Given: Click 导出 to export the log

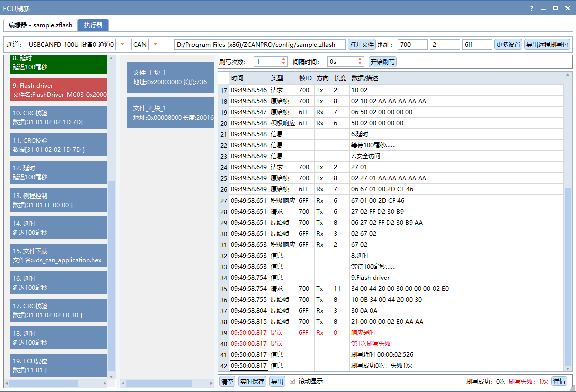Looking at the screenshot, I should pyautogui.click(x=278, y=381).
